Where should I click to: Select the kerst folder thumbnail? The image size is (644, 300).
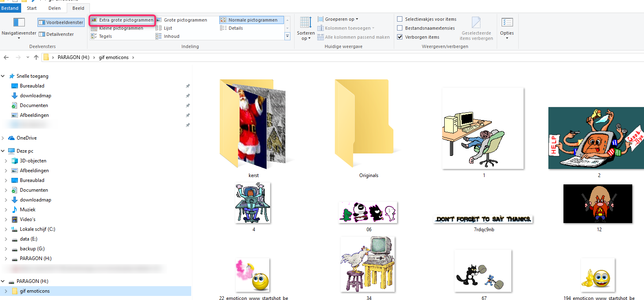pos(253,124)
